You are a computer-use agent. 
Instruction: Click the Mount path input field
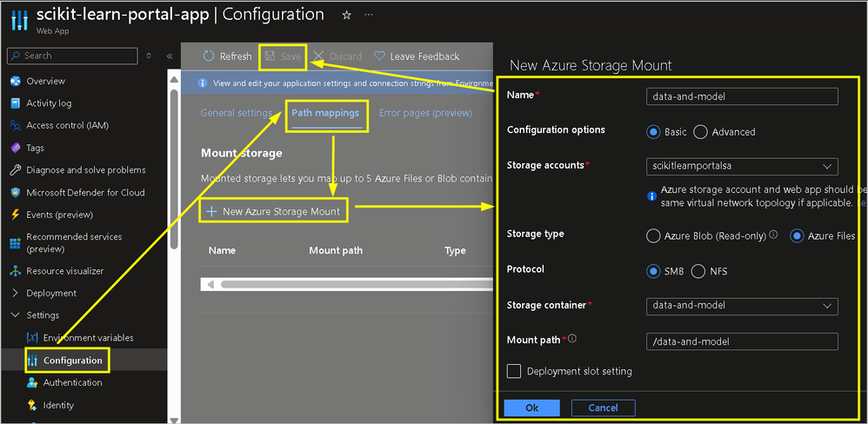coord(742,341)
